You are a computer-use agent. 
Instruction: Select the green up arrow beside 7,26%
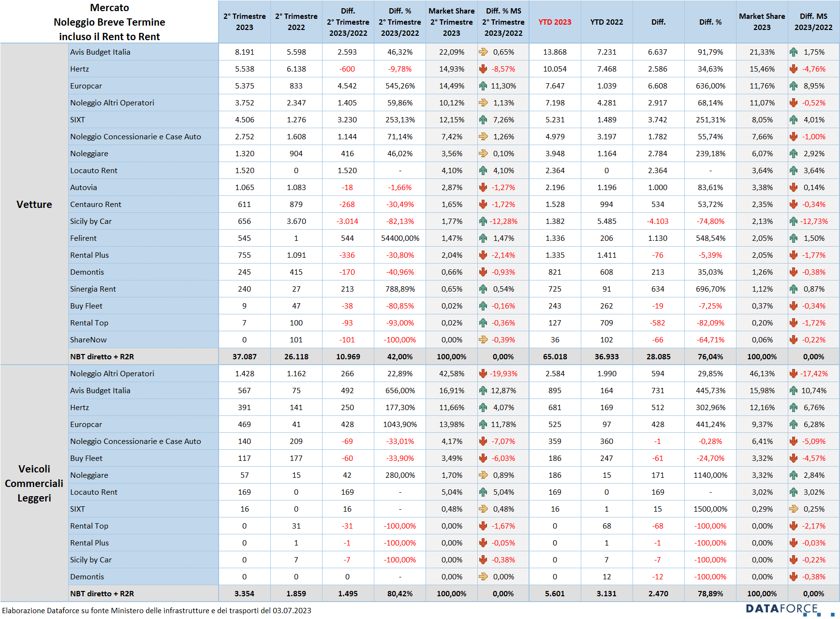click(x=483, y=119)
